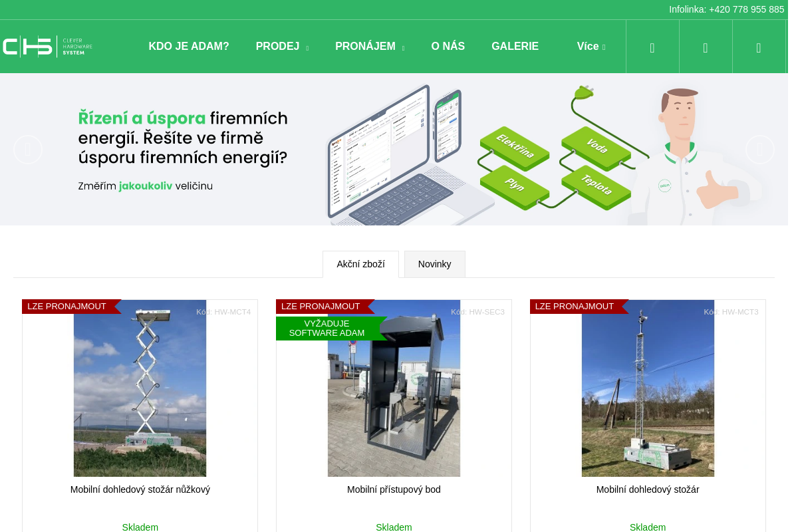Advance to the next banner slide
798x532 pixels.
(760, 150)
